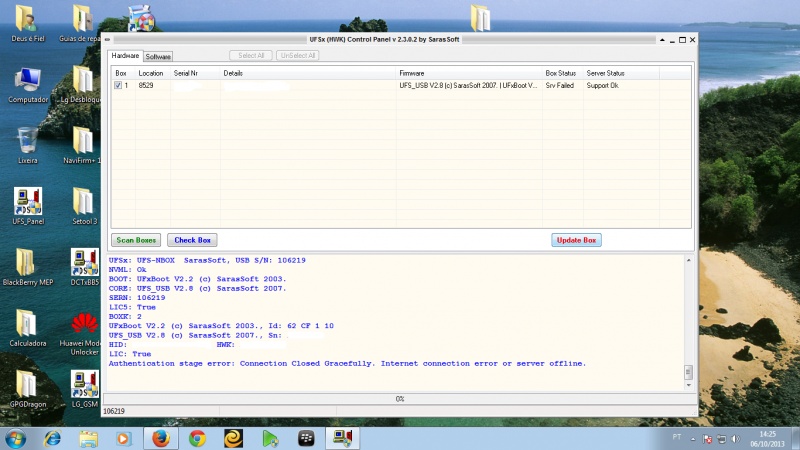Select the Srv Failed status cell

pyautogui.click(x=560, y=85)
